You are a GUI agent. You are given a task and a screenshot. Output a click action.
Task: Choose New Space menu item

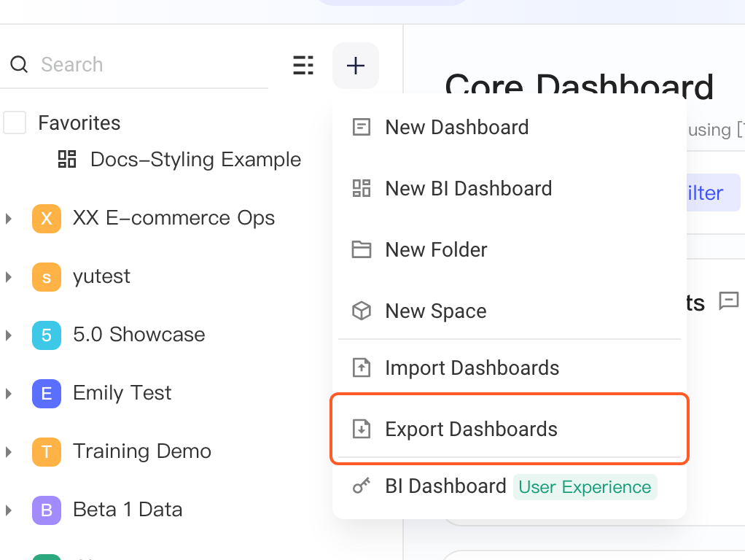pyautogui.click(x=510, y=311)
